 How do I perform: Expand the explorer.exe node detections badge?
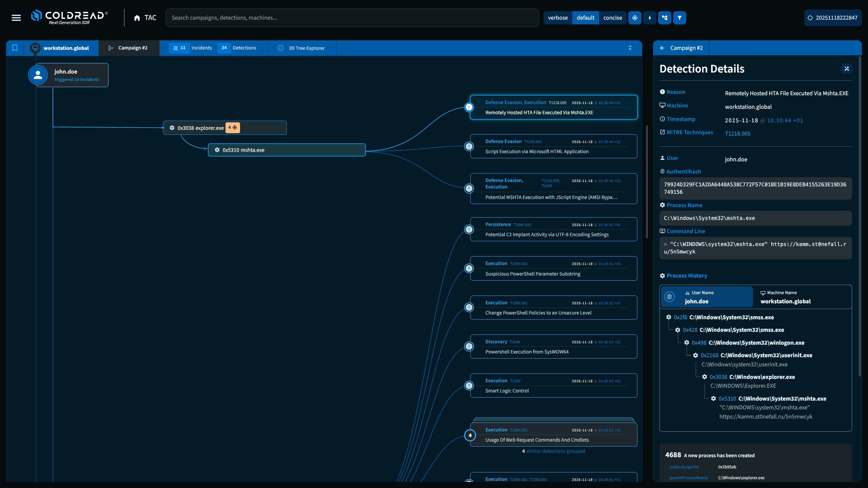(x=233, y=127)
